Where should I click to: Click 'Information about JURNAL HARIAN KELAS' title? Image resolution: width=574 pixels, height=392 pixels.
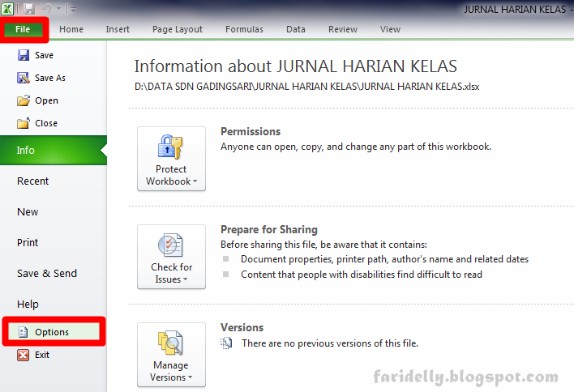point(296,66)
